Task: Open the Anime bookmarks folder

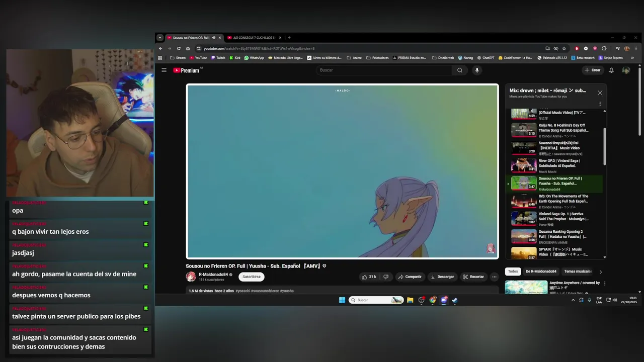Action: point(354,58)
